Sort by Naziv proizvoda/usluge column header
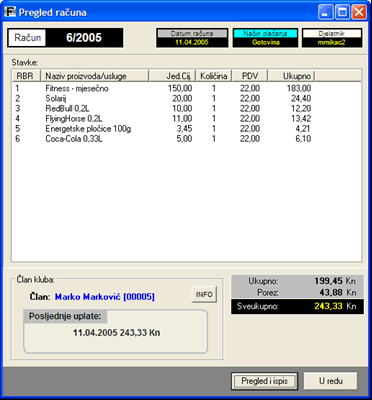The height and width of the screenshot is (400, 372). click(x=95, y=76)
